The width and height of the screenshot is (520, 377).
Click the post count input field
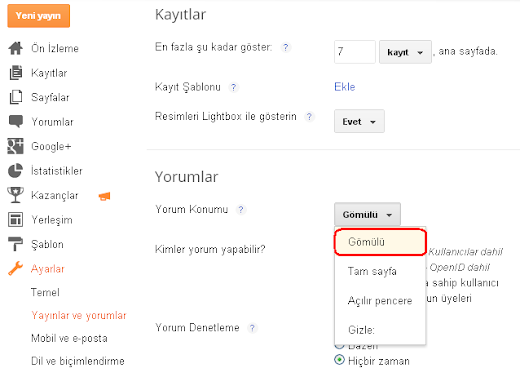pos(355,52)
